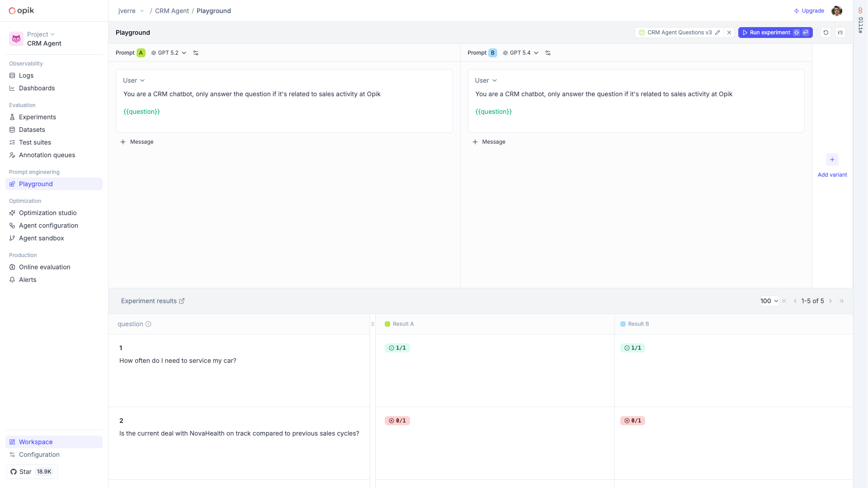Viewport: 868px width, 488px height.
Task: Add a new Message to Prompt A
Action: (x=137, y=141)
